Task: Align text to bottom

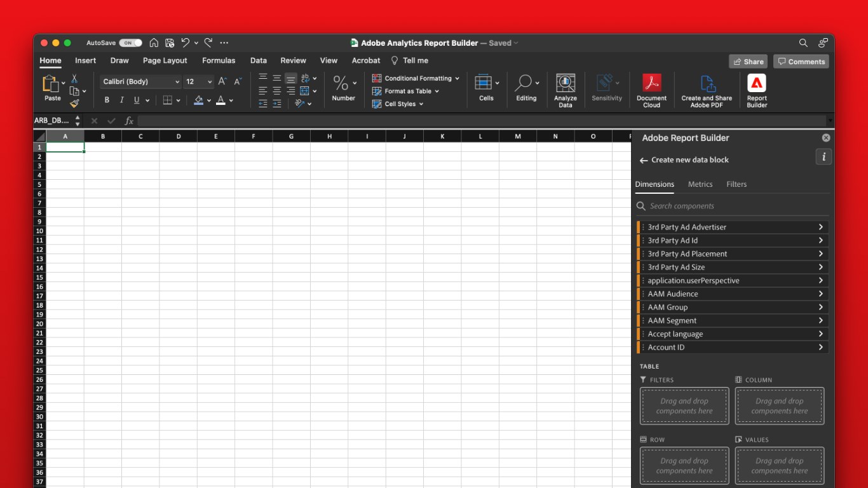Action: (x=291, y=78)
